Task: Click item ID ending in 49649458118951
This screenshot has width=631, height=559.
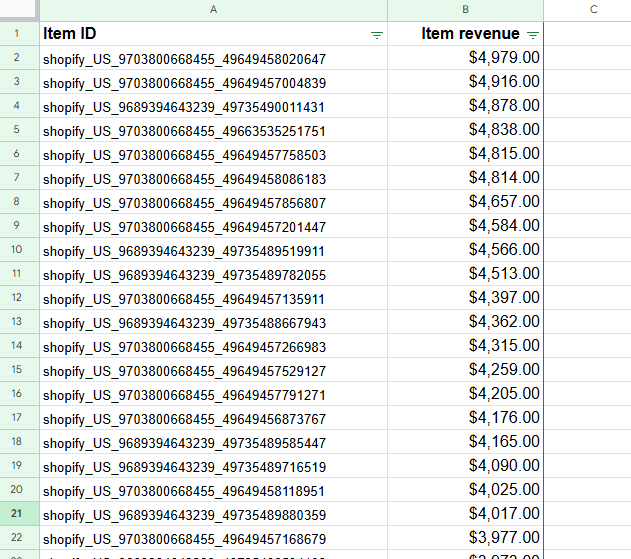Action: tap(184, 491)
